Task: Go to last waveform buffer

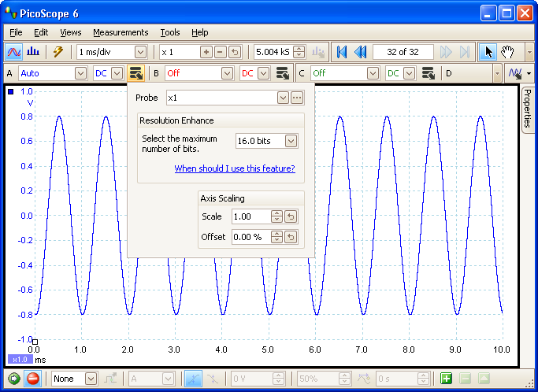Action: (465, 52)
